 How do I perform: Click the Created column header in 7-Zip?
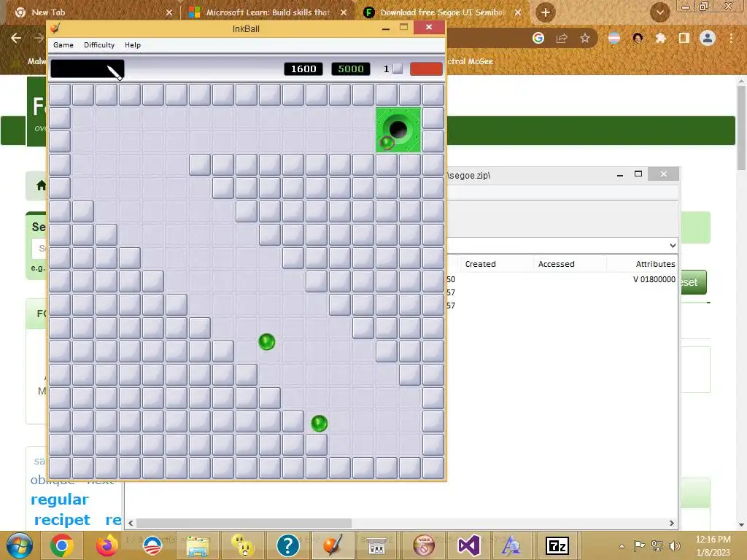coord(480,264)
